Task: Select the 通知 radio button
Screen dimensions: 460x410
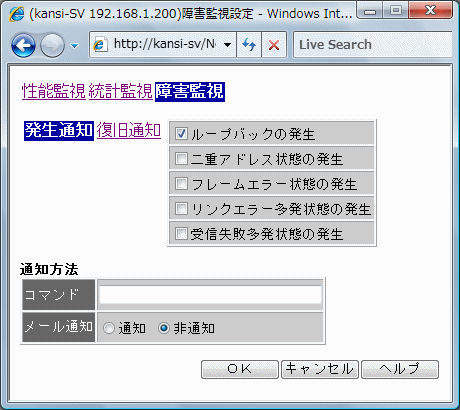Action: pos(109,328)
